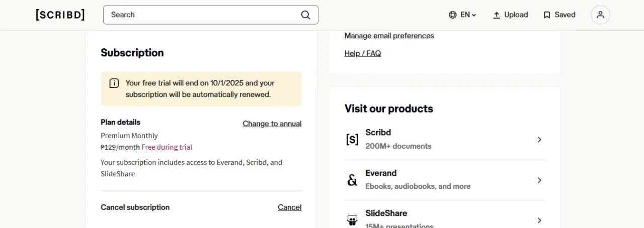Open the Upload menu item
644x228 pixels.
pyautogui.click(x=510, y=15)
